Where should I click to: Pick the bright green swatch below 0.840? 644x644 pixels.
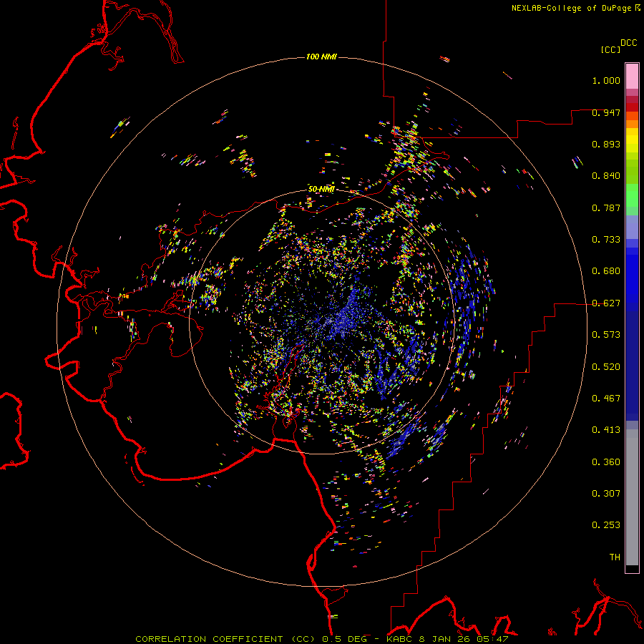point(632,195)
